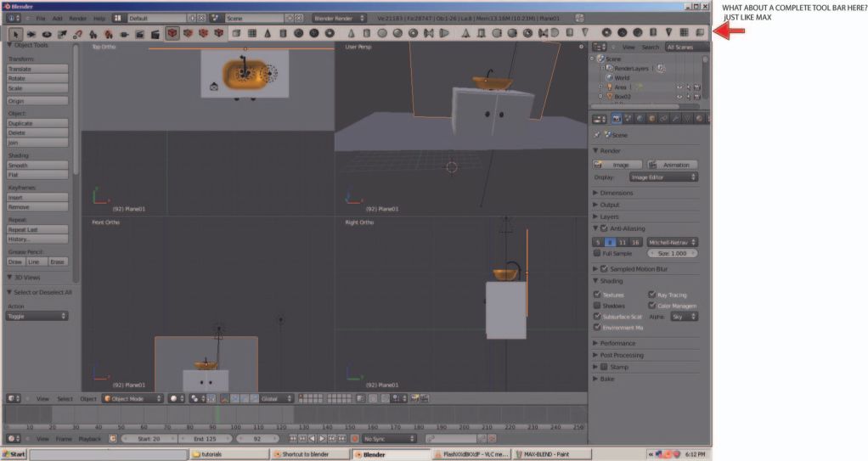The height and width of the screenshot is (461, 868).
Task: Open the Object Mode dropdown
Action: click(132, 398)
